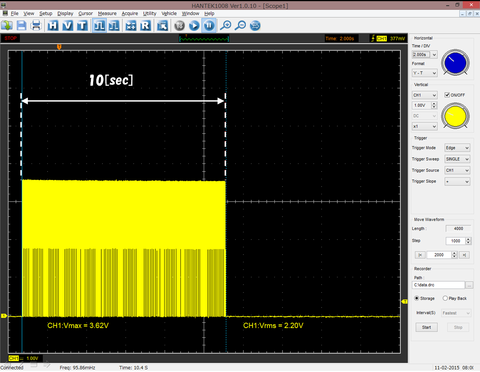480x372 pixels.
Task: Select the Play Back radio button
Action: (445, 298)
